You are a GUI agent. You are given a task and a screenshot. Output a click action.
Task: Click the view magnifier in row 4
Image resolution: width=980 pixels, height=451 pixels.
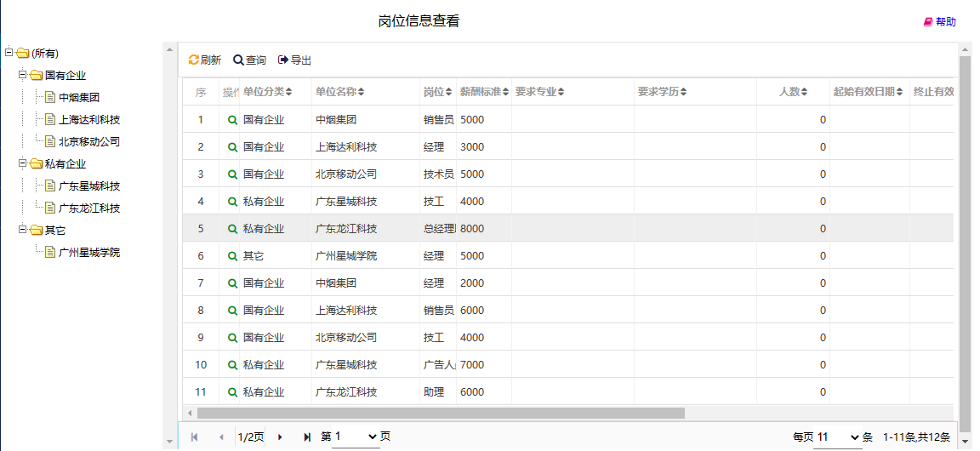point(232,202)
